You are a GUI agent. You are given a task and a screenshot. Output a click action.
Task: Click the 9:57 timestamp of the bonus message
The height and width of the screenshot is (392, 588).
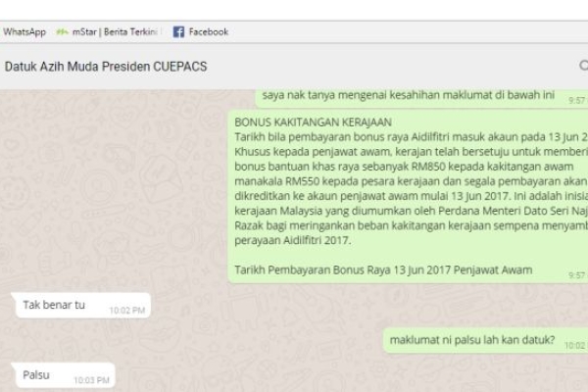tap(576, 275)
